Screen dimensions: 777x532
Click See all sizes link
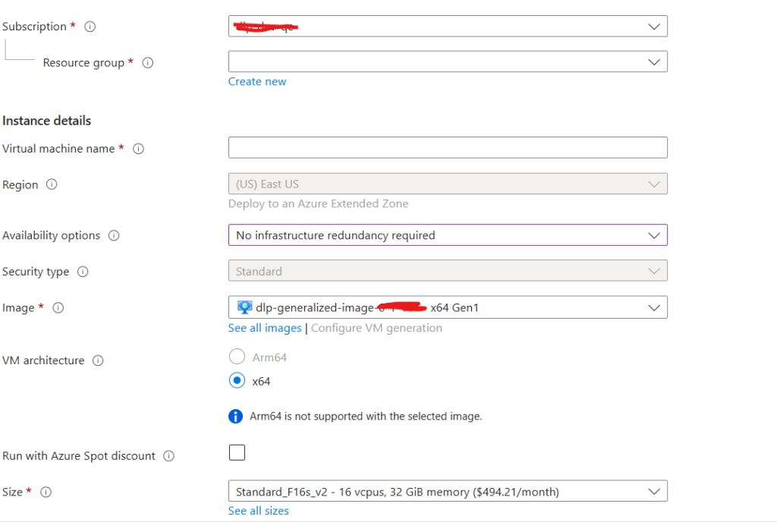258,512
